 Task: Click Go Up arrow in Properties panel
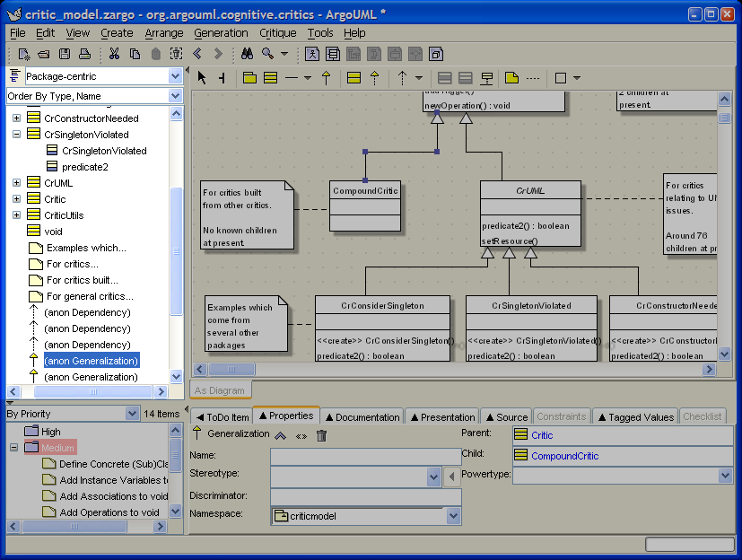[x=281, y=435]
